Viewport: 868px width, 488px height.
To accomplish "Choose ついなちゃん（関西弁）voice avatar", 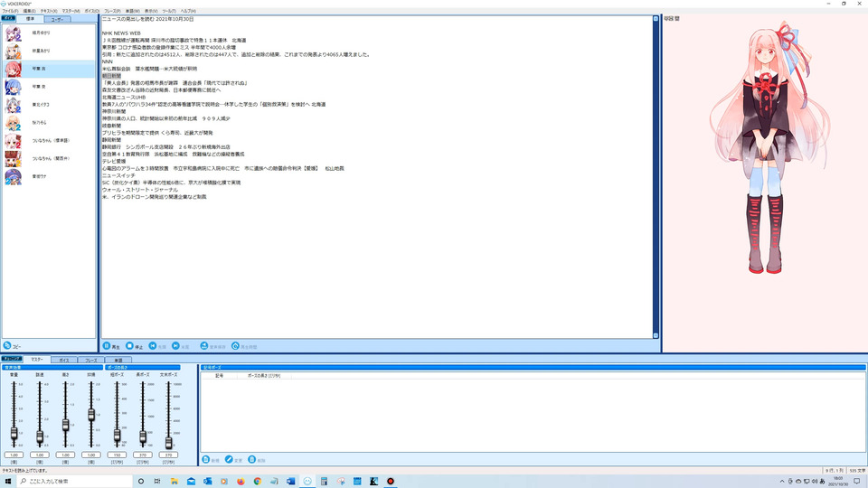I will click(x=14, y=159).
